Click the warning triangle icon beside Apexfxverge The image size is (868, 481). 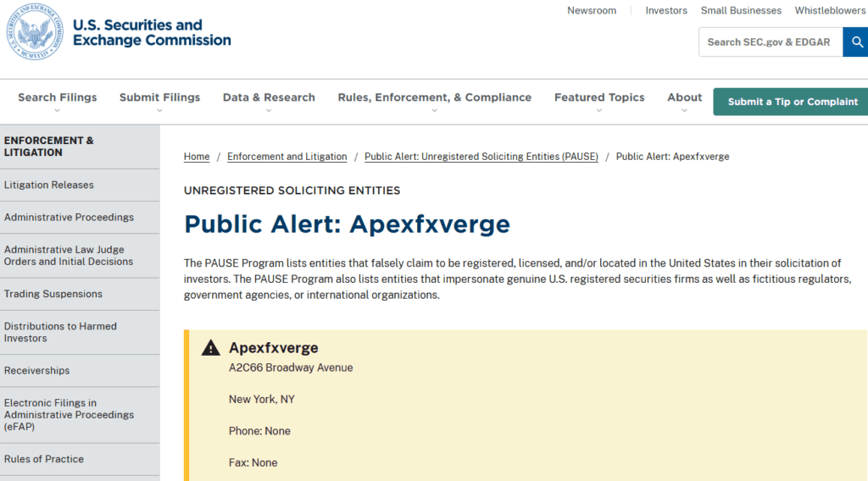pos(211,348)
